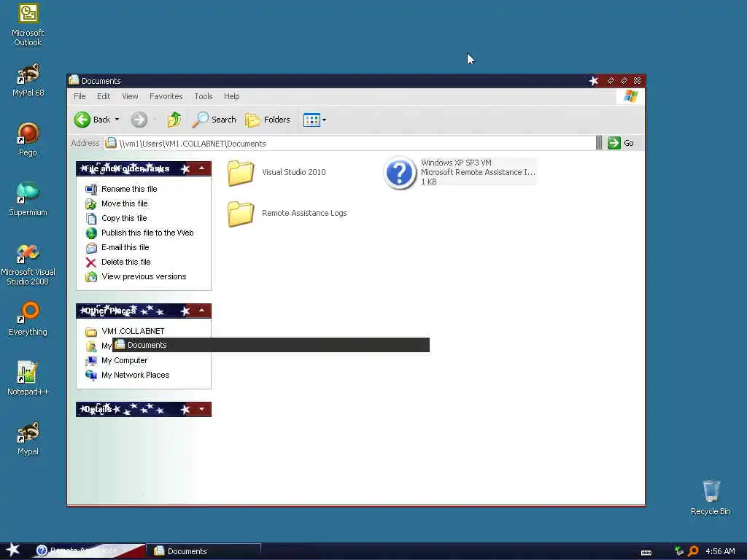This screenshot has height=560, width=747.
Task: Click the Windows flag logo in menu bar
Action: (x=630, y=97)
